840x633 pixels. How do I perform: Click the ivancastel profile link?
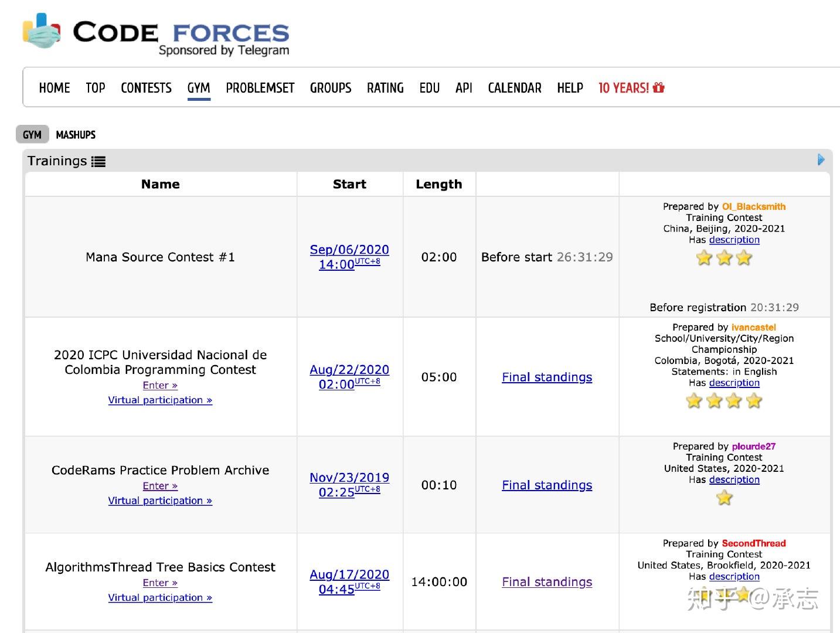(x=753, y=327)
